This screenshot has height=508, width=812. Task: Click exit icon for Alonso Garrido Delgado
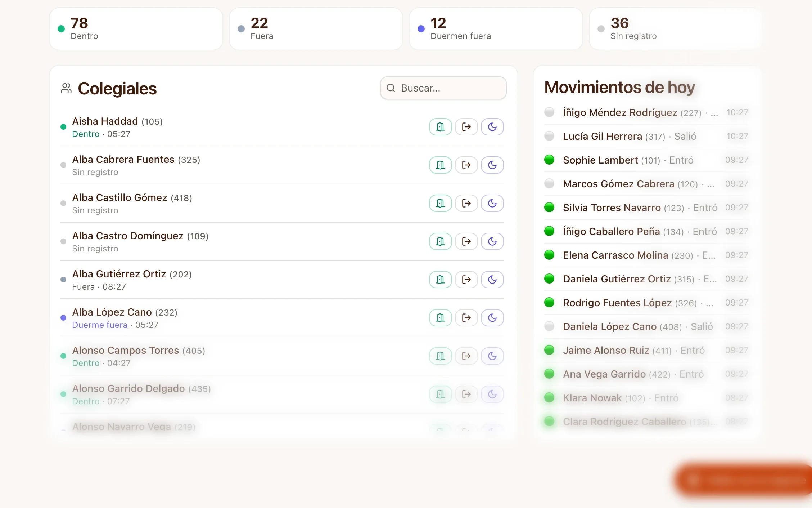point(466,394)
